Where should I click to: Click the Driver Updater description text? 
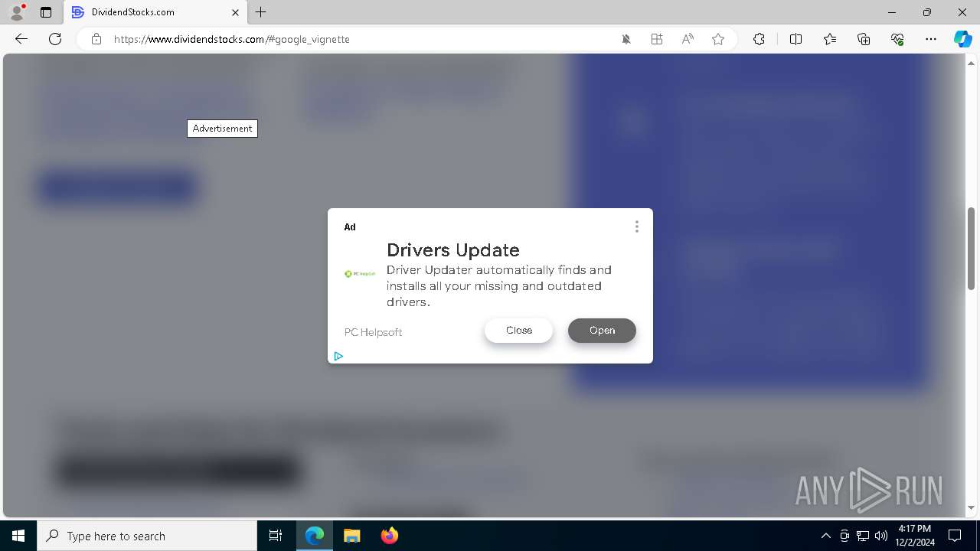coord(499,286)
